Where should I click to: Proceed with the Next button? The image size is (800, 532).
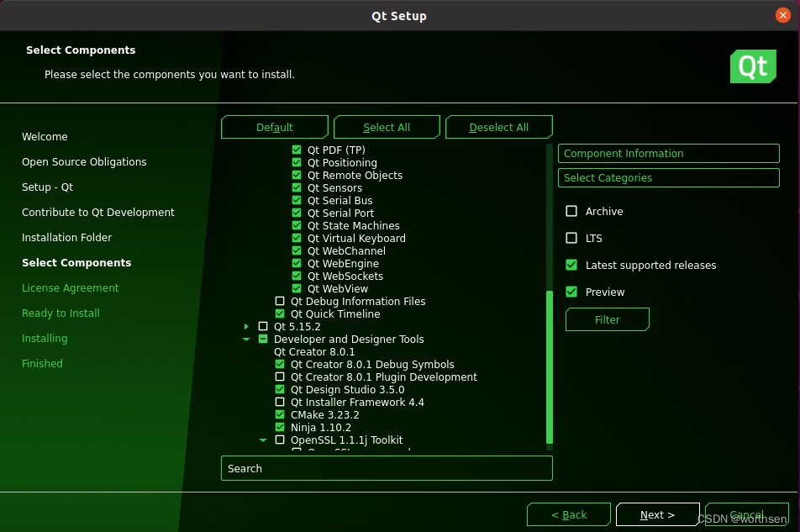pos(658,514)
